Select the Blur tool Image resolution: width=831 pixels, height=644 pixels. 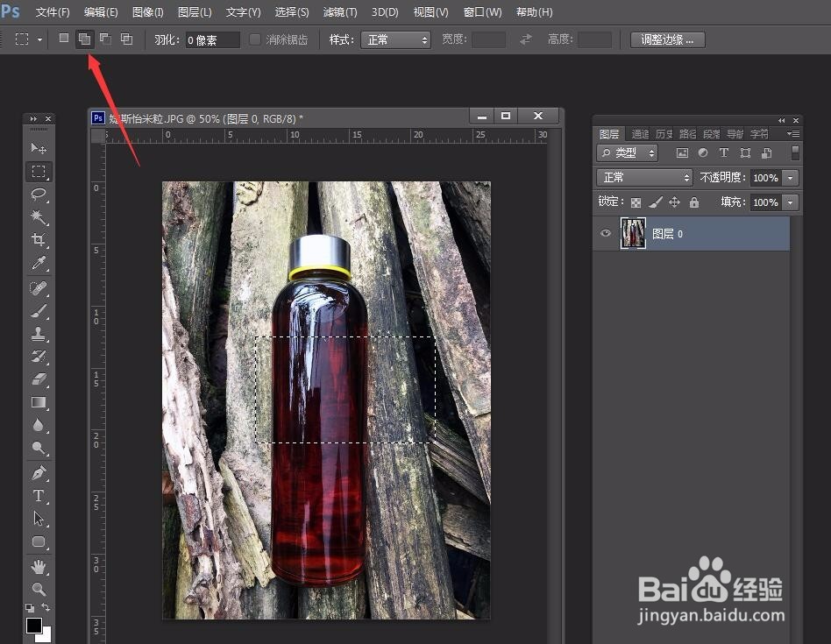tap(39, 425)
